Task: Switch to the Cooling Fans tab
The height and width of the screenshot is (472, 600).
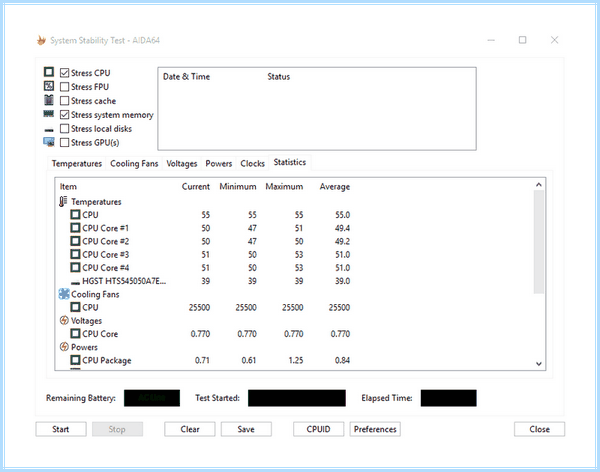Action: point(134,163)
